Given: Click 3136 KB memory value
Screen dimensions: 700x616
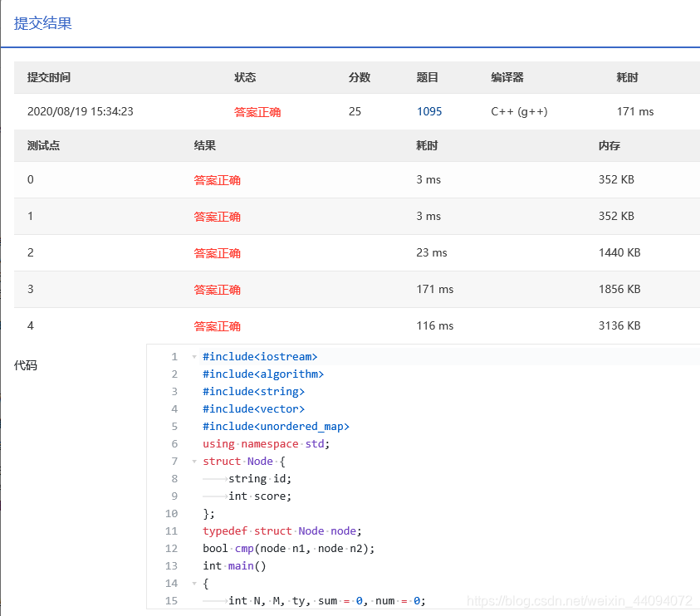Looking at the screenshot, I should [x=619, y=326].
